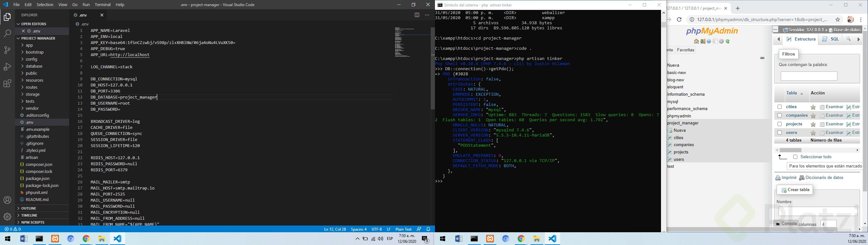Add cities table to favorites with star
This screenshot has height=245, width=868.
tap(813, 107)
